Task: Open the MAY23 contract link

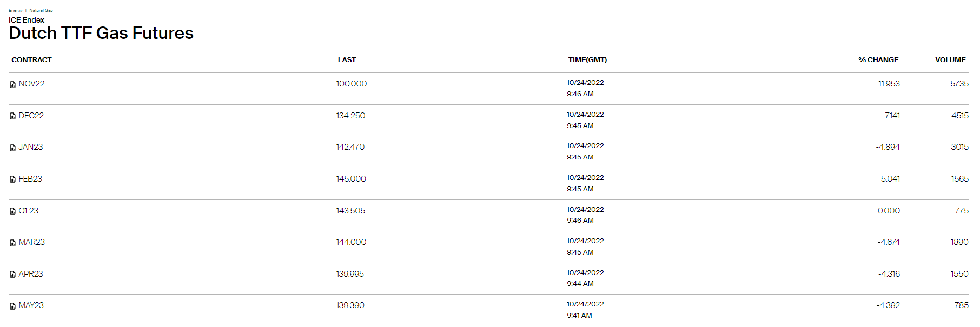Action: pyautogui.click(x=31, y=305)
